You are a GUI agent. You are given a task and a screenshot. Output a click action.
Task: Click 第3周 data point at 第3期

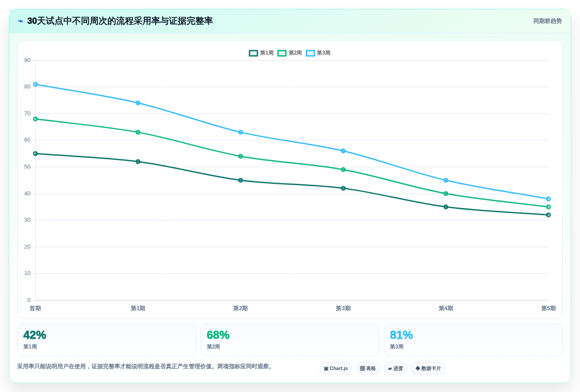343,151
